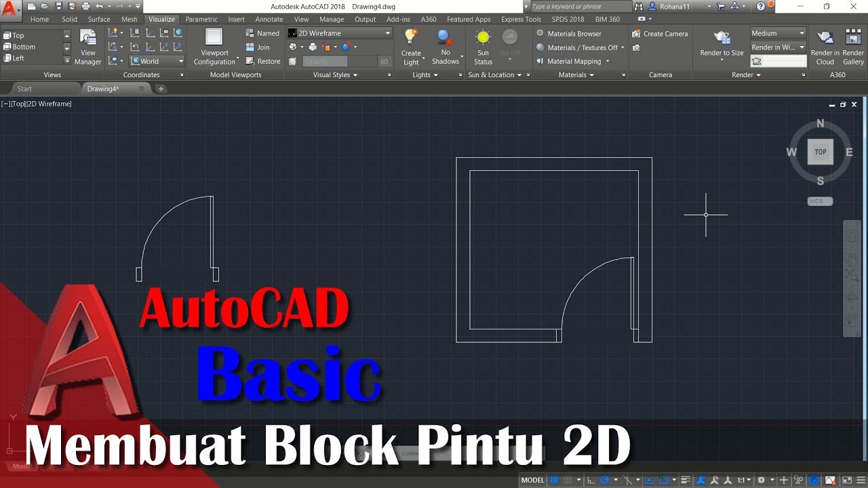Image resolution: width=868 pixels, height=488 pixels.
Task: Open the 2D Wireframe visual style dropdown
Action: [339, 33]
